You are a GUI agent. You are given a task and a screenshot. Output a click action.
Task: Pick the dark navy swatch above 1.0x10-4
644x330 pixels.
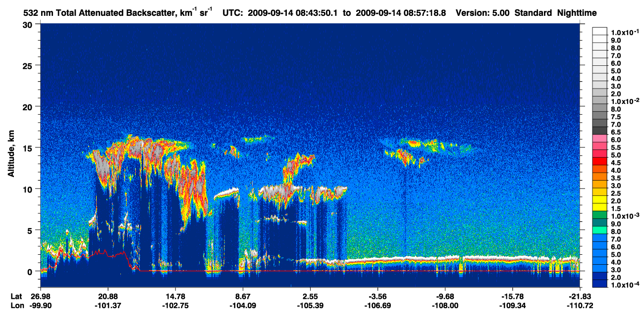tap(600, 283)
